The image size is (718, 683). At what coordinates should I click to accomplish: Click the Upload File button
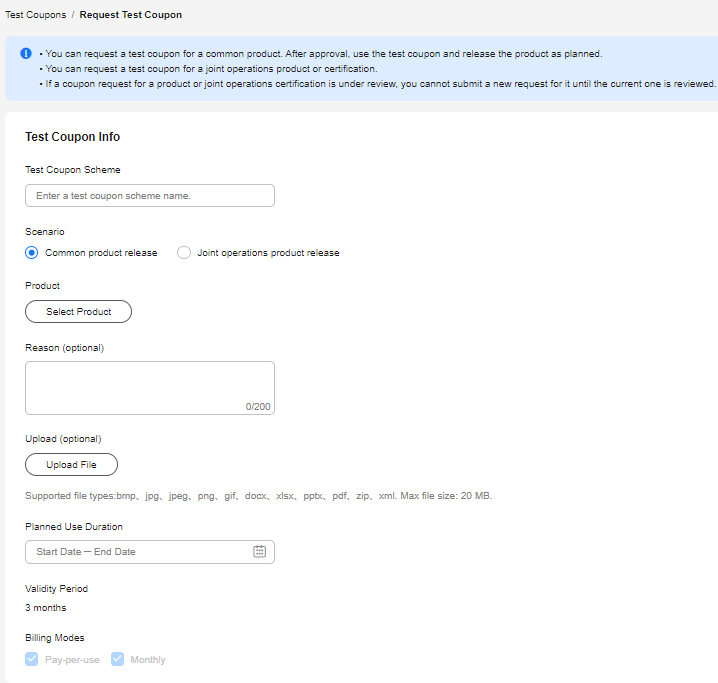(x=71, y=465)
